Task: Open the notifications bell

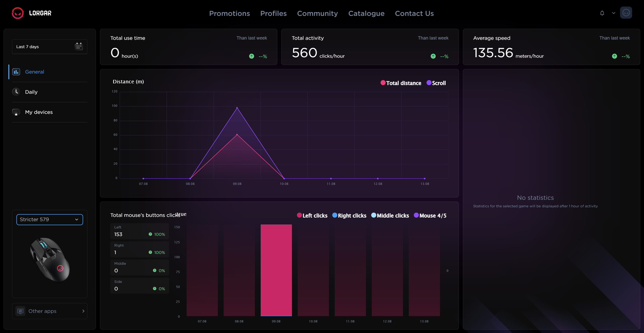Action: click(x=602, y=13)
